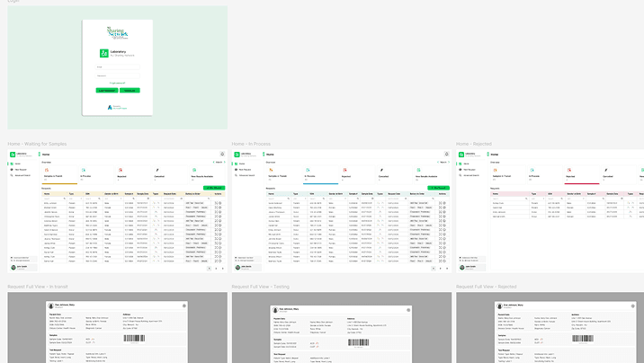
Task: Click green New Request button in Waiting for Samples frame
Action: (213, 186)
